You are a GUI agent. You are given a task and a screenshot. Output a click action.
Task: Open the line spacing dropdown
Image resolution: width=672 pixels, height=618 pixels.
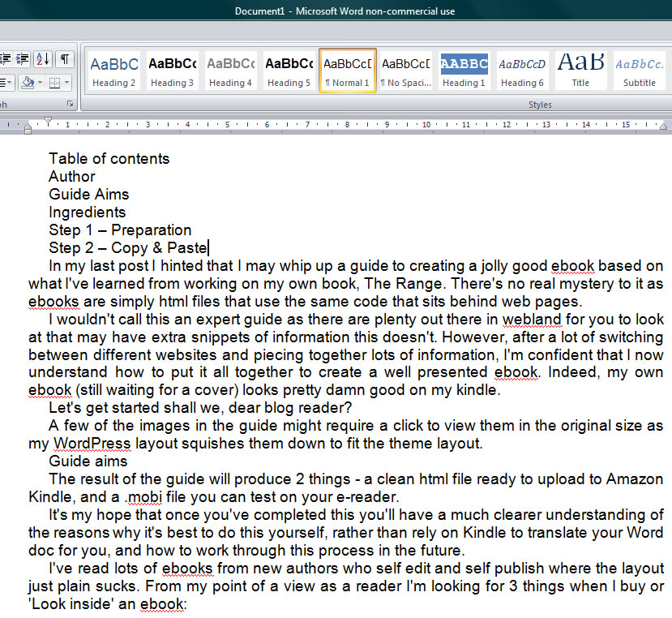6,83
